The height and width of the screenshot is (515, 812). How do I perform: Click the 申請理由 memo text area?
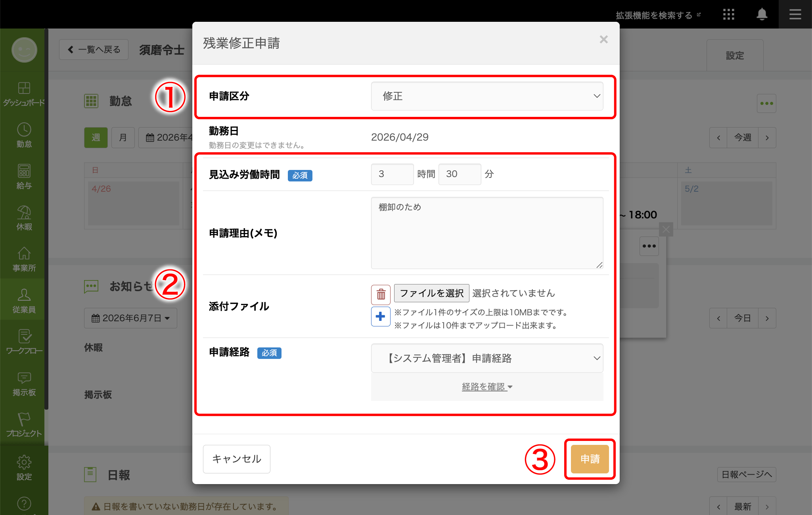pos(487,233)
